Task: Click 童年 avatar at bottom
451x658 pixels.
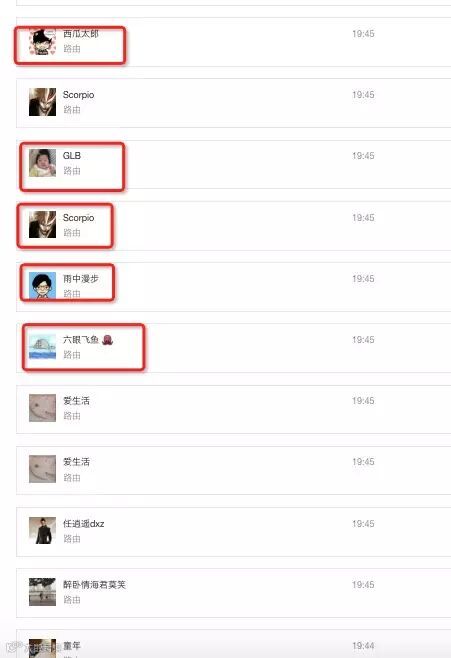Action: click(x=42, y=648)
